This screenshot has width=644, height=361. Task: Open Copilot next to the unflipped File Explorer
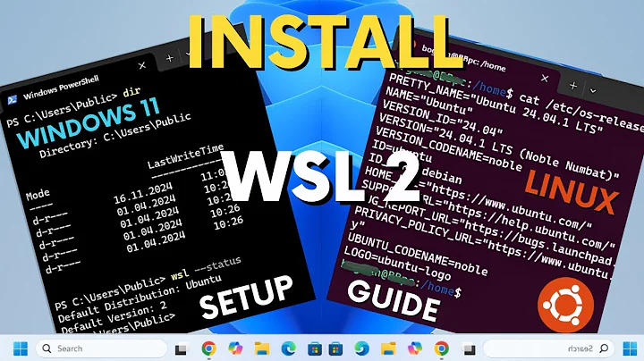[x=235, y=348]
